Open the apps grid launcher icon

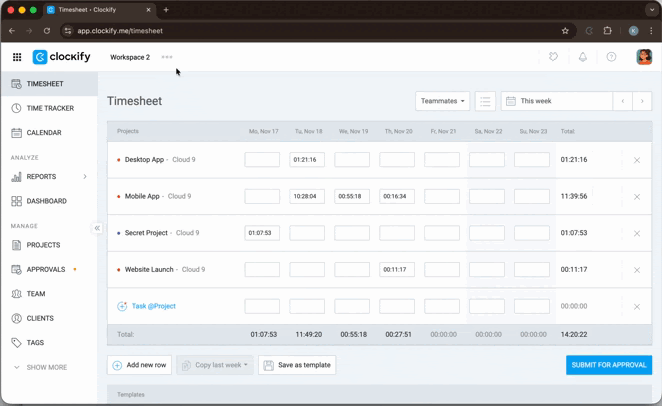[x=17, y=57]
